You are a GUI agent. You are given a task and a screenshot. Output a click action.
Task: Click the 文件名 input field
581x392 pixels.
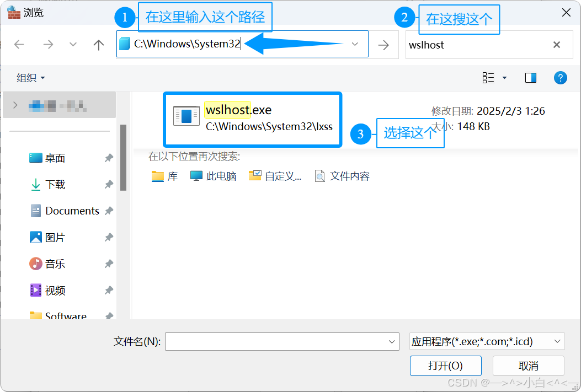pyautogui.click(x=282, y=341)
